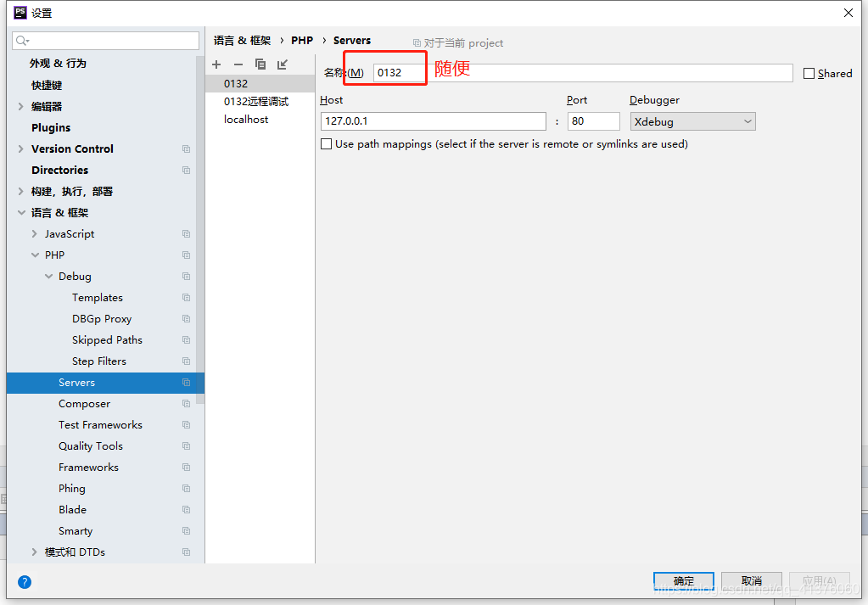Image resolution: width=868 pixels, height=605 pixels.
Task: Open Skipped Paths settings
Action: (x=108, y=340)
